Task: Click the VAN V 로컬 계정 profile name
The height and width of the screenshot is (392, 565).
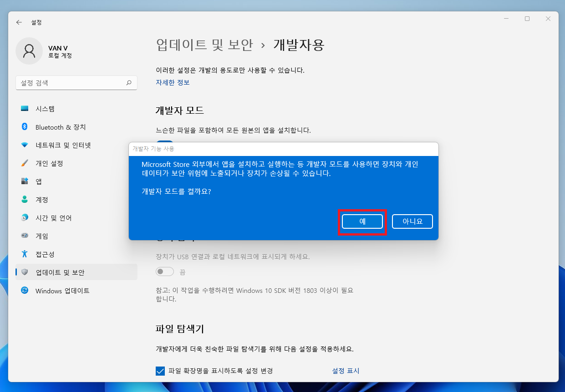Action: [60, 51]
